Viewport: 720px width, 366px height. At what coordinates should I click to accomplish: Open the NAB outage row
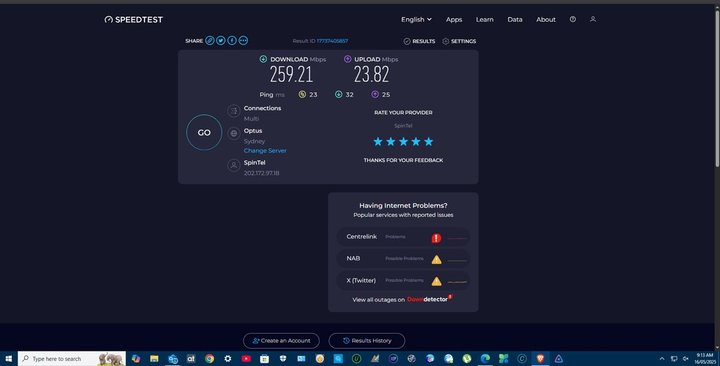(x=403, y=259)
